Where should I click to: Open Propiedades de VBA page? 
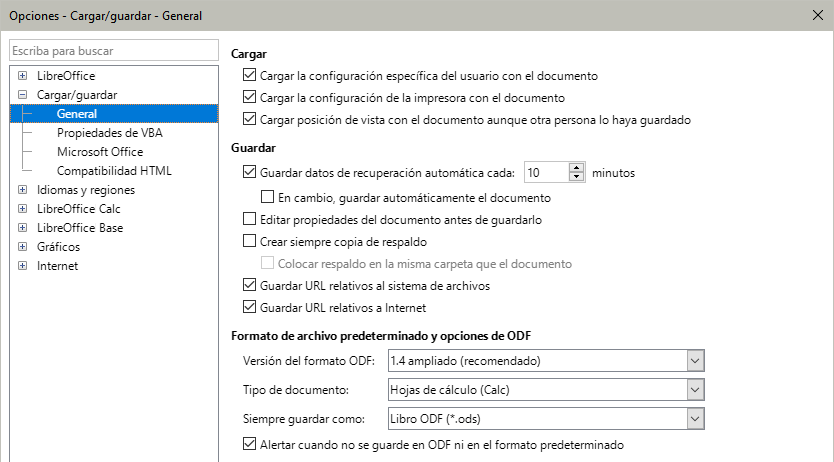(x=110, y=133)
